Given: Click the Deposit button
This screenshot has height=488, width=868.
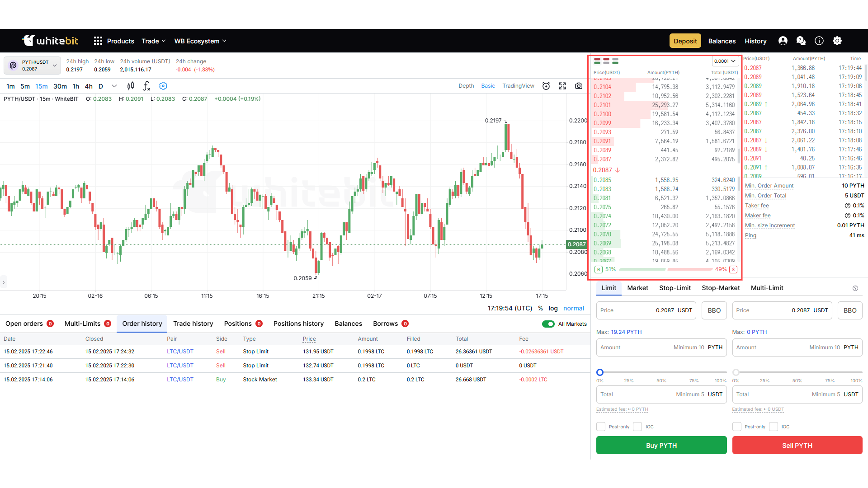Looking at the screenshot, I should tap(685, 41).
